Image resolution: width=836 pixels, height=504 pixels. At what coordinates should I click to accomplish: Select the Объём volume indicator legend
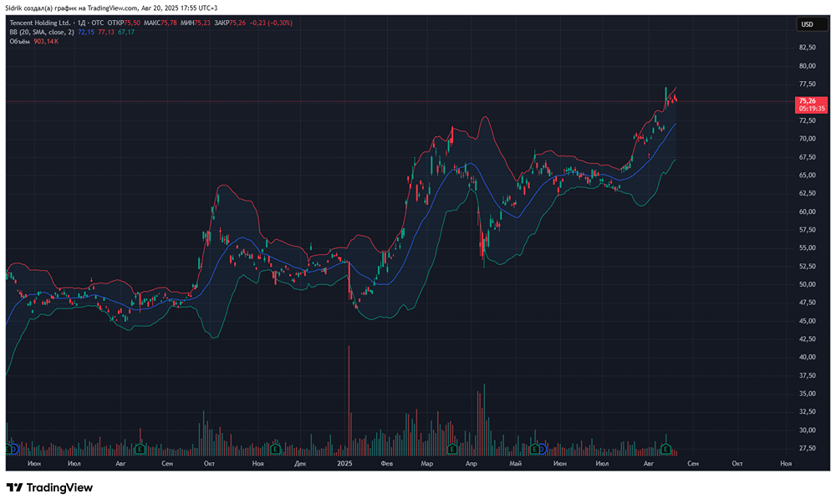coord(20,42)
